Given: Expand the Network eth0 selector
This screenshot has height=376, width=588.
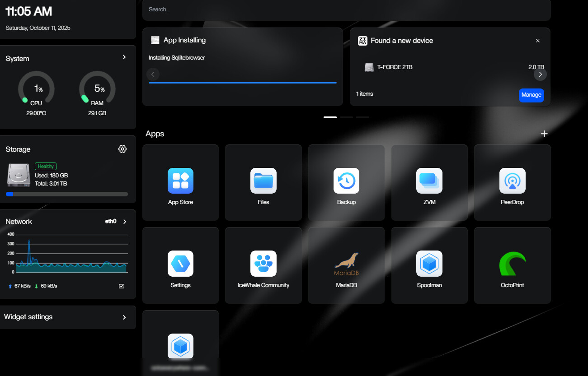Looking at the screenshot, I should 125,222.
